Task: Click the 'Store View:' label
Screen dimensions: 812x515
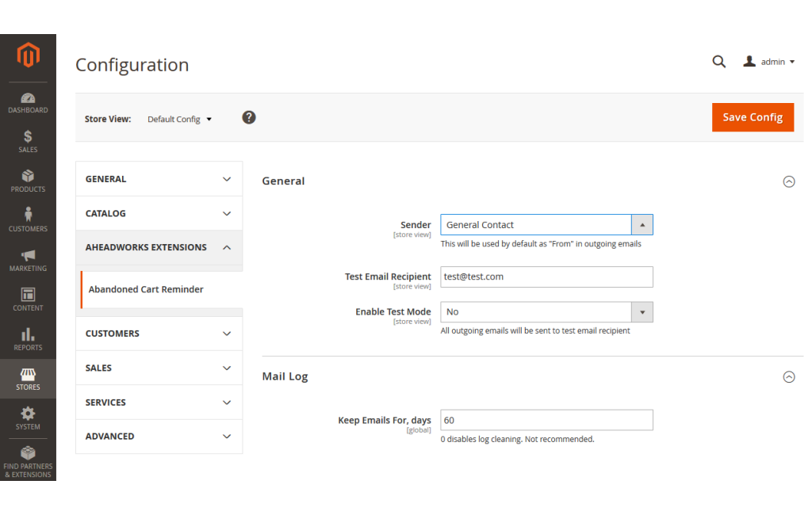Action: pos(108,119)
